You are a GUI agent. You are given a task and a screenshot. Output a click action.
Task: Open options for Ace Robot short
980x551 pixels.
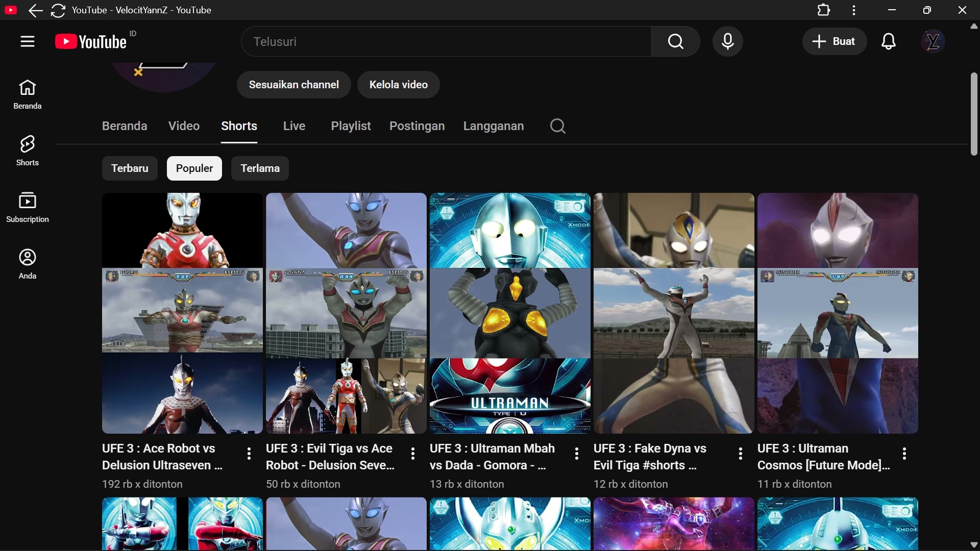tap(249, 454)
